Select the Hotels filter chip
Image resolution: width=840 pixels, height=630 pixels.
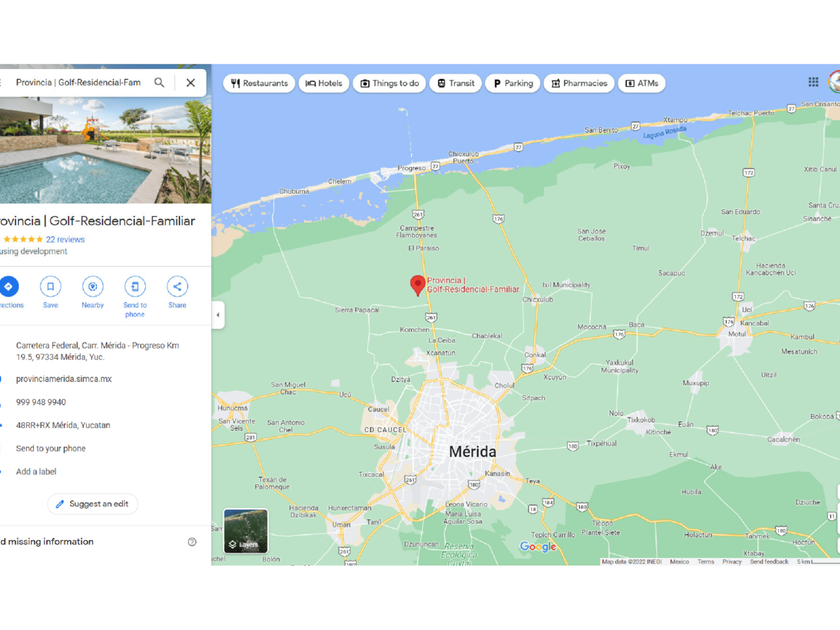point(323,83)
